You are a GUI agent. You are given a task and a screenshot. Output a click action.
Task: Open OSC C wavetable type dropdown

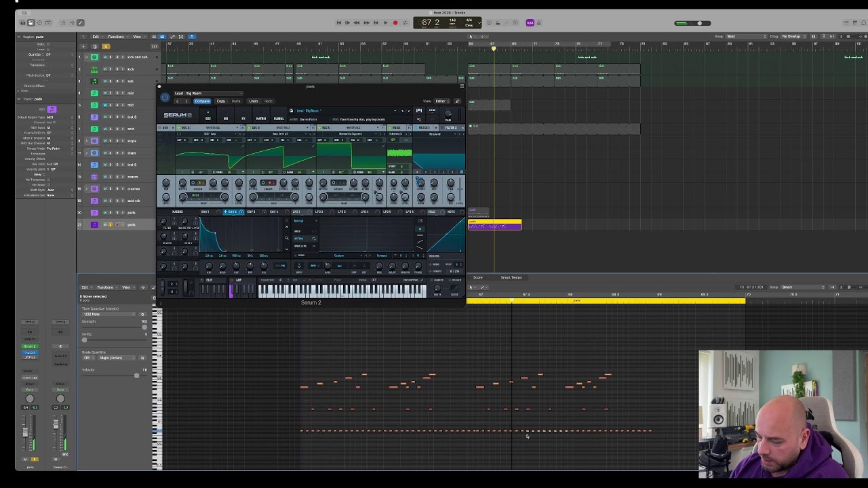(x=353, y=127)
